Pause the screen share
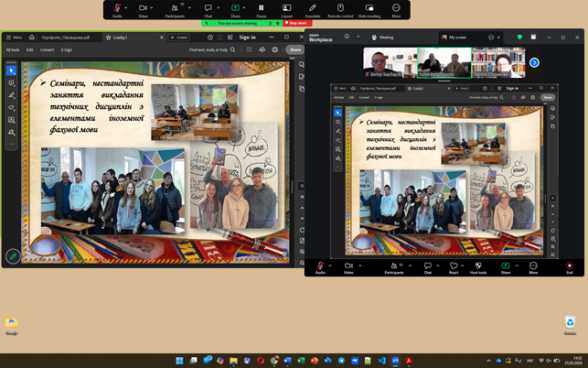This screenshot has width=588, height=368. 262,10
